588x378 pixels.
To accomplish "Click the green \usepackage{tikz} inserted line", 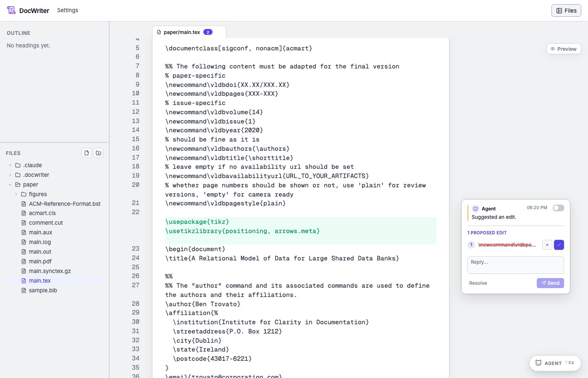I will (197, 222).
